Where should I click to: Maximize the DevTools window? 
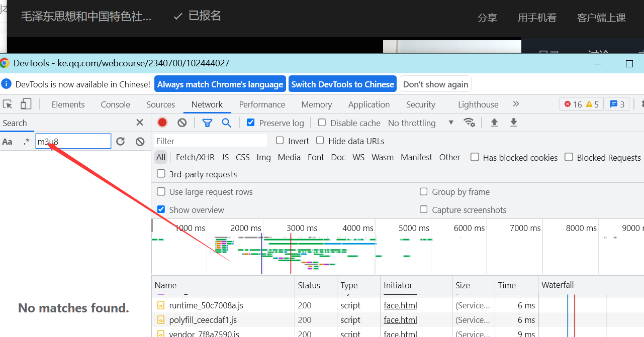point(629,64)
